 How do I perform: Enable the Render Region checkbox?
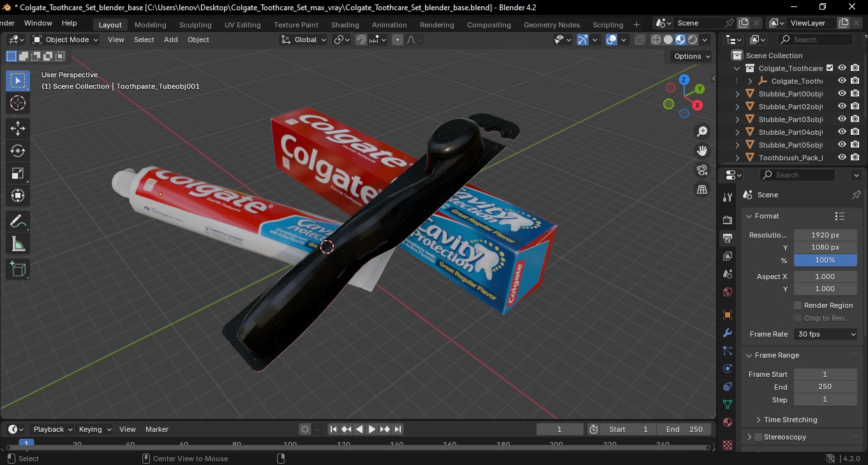tap(798, 305)
